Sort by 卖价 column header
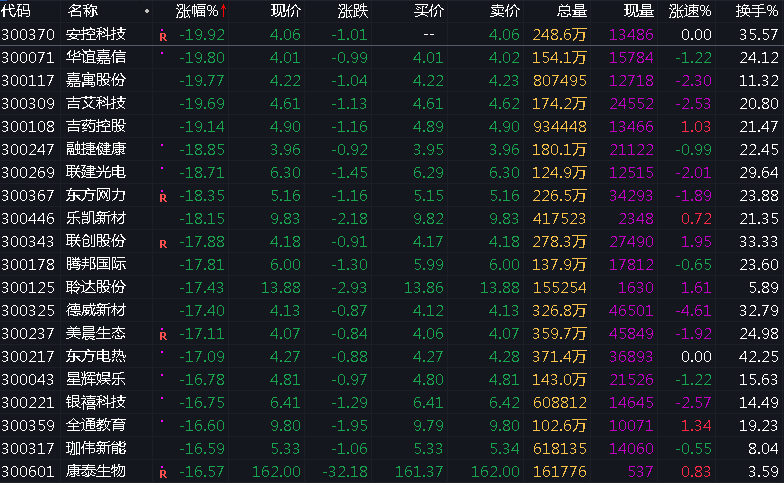The height and width of the screenshot is (483, 784). pyautogui.click(x=505, y=10)
